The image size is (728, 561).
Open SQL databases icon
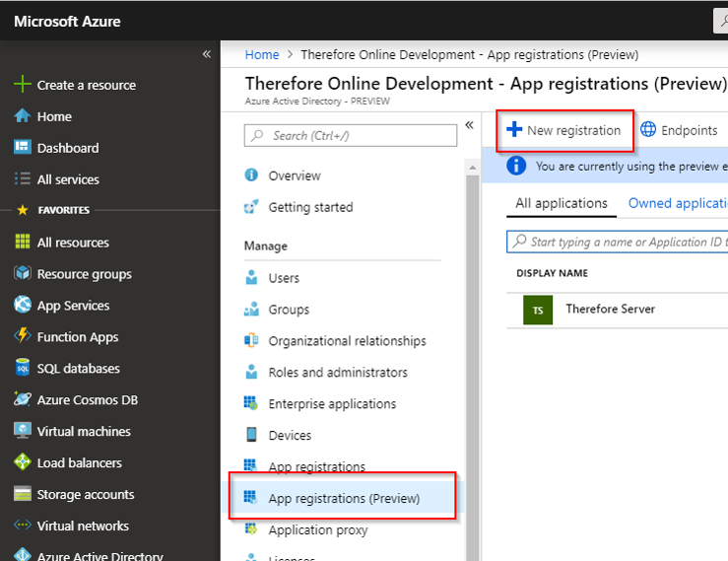(23, 368)
